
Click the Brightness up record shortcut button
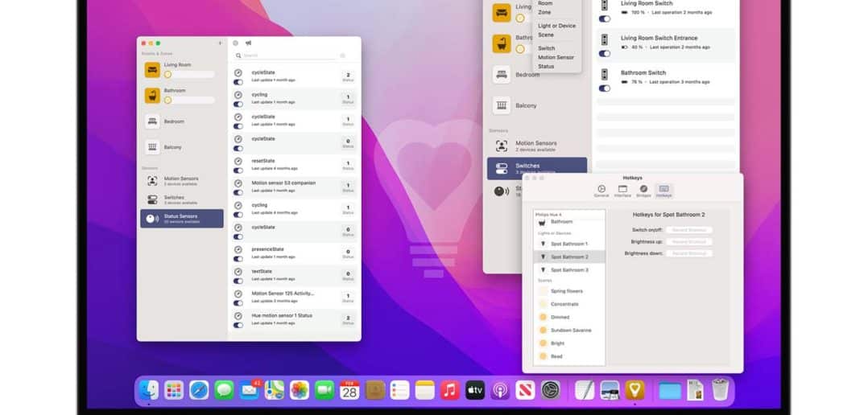click(x=688, y=241)
